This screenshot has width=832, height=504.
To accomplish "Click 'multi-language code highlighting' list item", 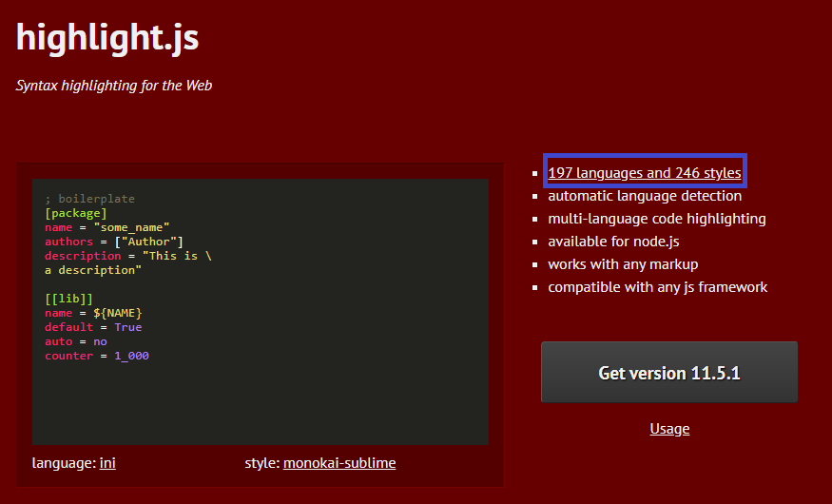I will (x=657, y=219).
